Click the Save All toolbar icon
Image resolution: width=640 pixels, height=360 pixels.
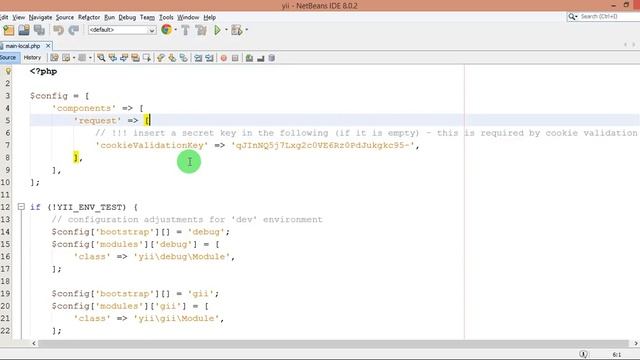point(39,30)
